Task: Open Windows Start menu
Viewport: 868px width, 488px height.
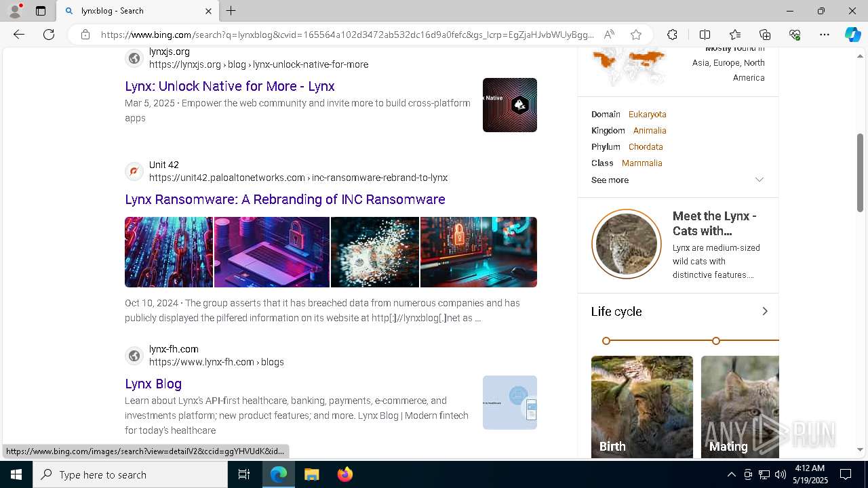Action: tap(16, 474)
